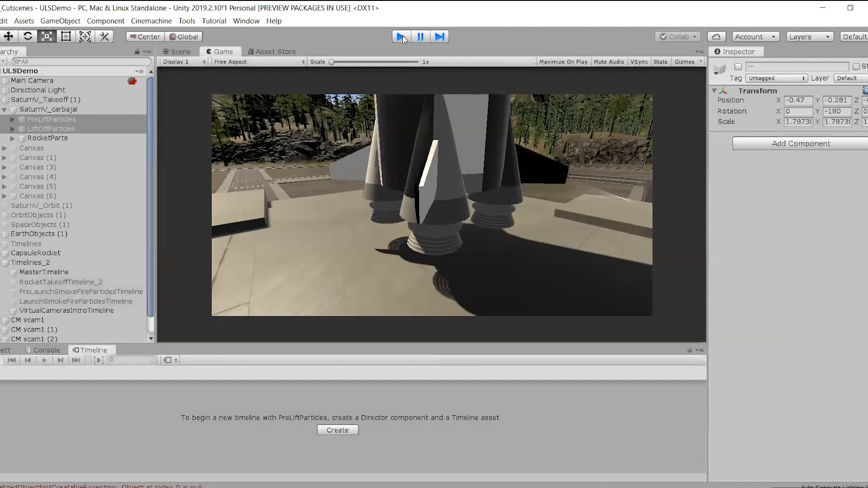This screenshot has width=868, height=488.
Task: Select Directional Light in Hierarchy
Action: point(38,90)
